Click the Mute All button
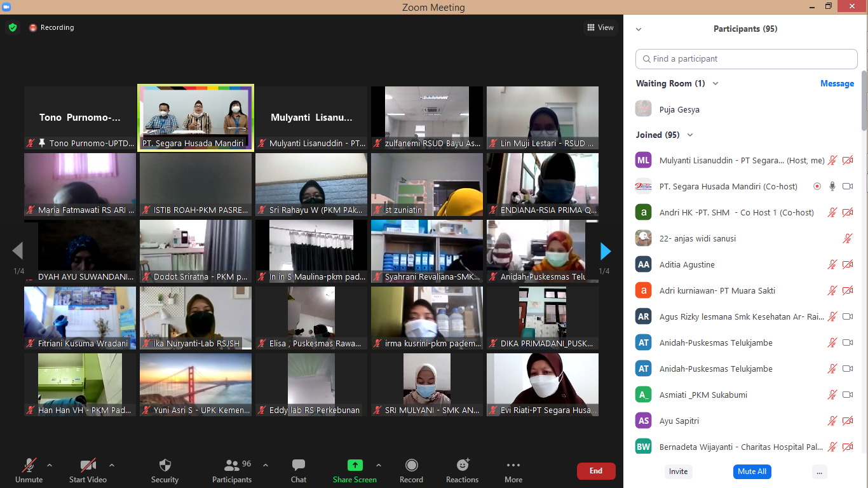868x488 pixels. coord(752,471)
